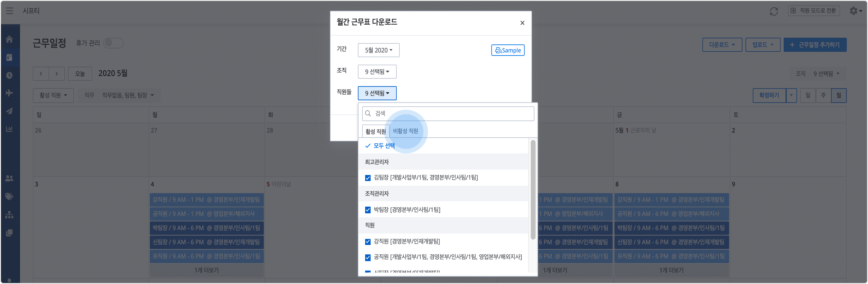The width and height of the screenshot is (868, 284).
Task: Click the 최고관리자 group header
Action: [443, 162]
